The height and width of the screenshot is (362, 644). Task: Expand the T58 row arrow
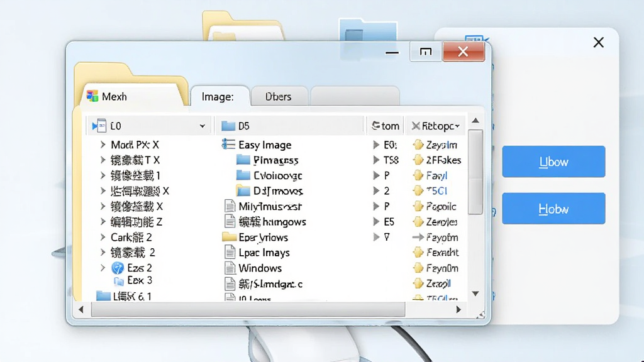pos(376,160)
